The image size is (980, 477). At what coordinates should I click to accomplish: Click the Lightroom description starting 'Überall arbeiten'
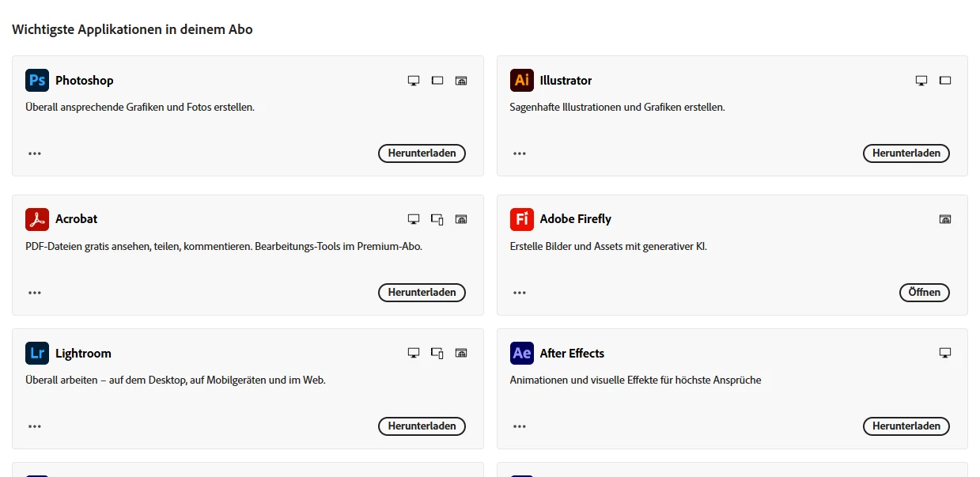coord(176,380)
